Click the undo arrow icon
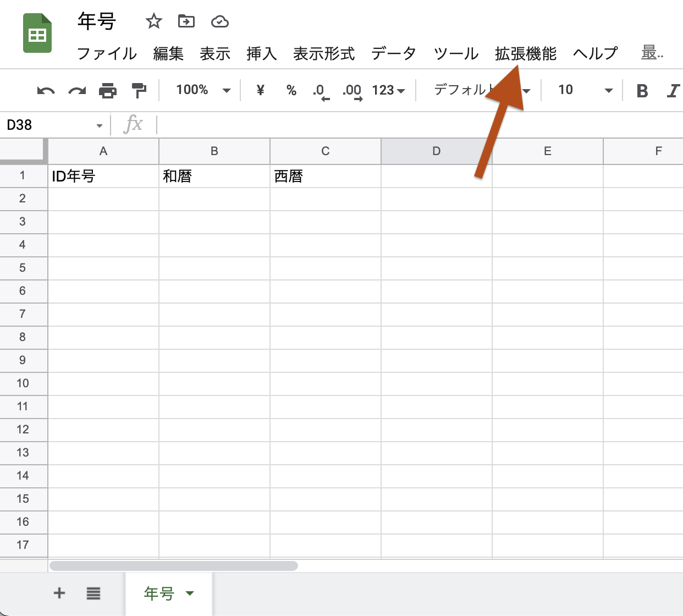This screenshot has width=683, height=616. coord(46,90)
